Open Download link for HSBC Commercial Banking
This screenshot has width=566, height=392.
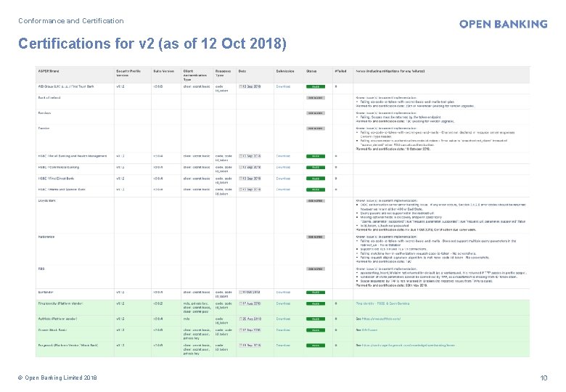(283, 168)
